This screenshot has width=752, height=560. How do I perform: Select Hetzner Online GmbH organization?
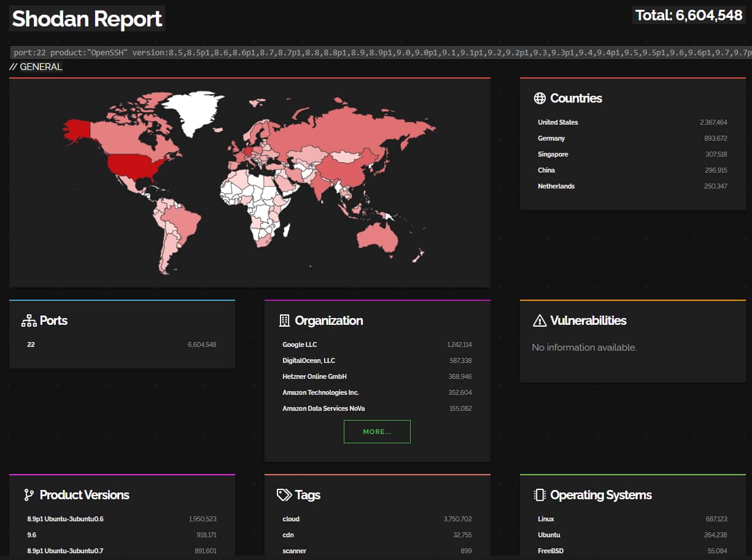pos(314,376)
